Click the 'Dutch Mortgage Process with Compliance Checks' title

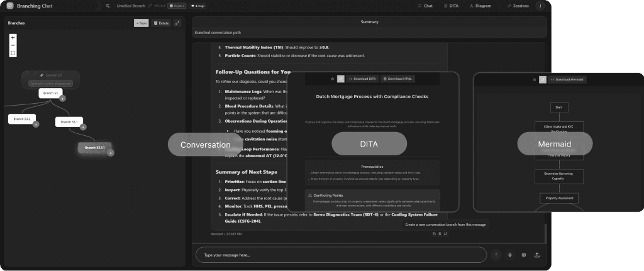click(x=372, y=96)
